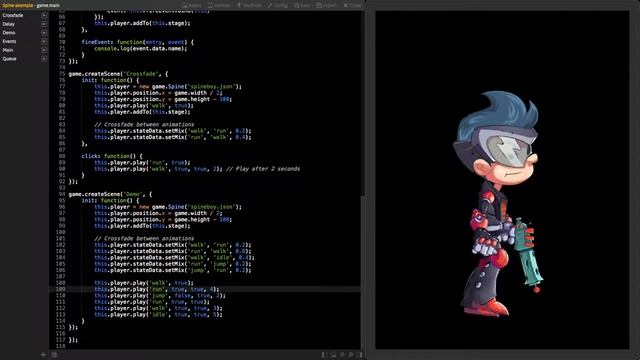The height and width of the screenshot is (360, 640).
Task: Click the console.log(event.data.name) line
Action: (x=141, y=49)
